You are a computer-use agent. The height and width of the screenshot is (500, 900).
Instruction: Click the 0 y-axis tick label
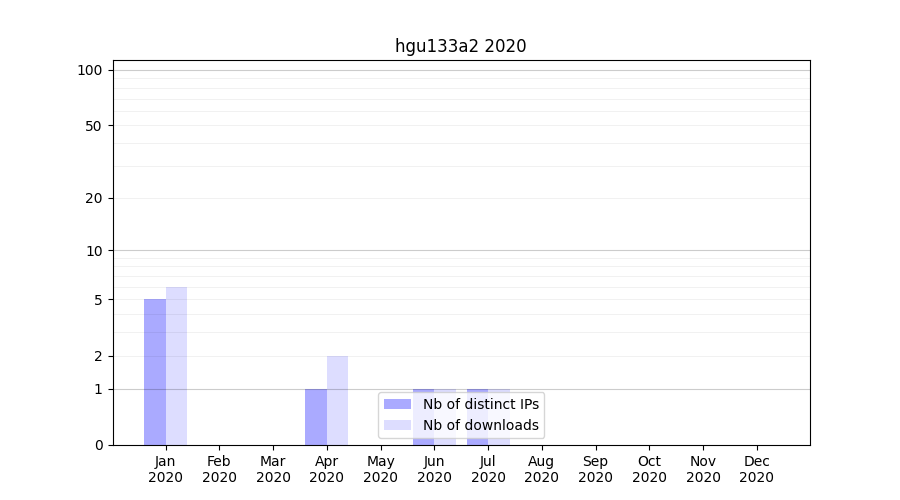(98, 445)
